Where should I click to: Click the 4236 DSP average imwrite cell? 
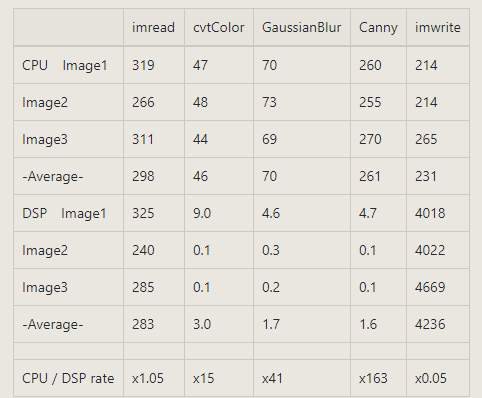pyautogui.click(x=430, y=324)
